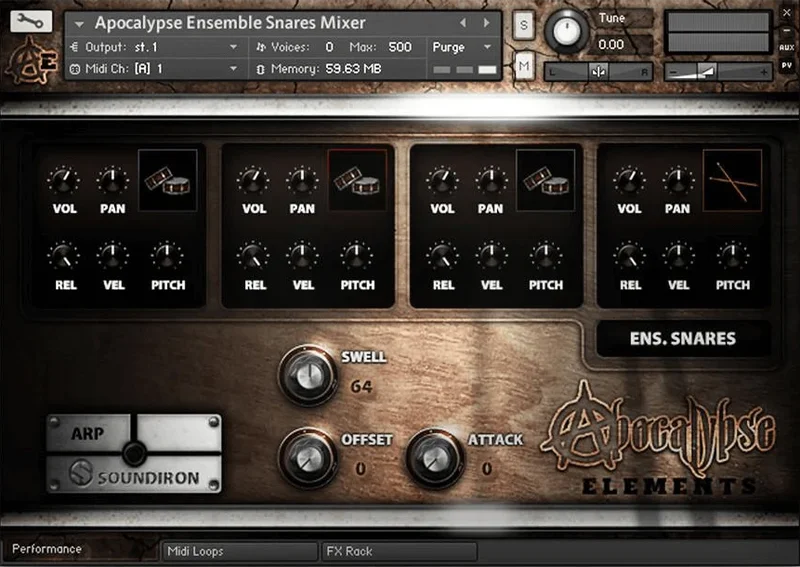Image resolution: width=800 pixels, height=567 pixels.
Task: Select the third snare drum layer thumbnail
Action: tap(545, 180)
